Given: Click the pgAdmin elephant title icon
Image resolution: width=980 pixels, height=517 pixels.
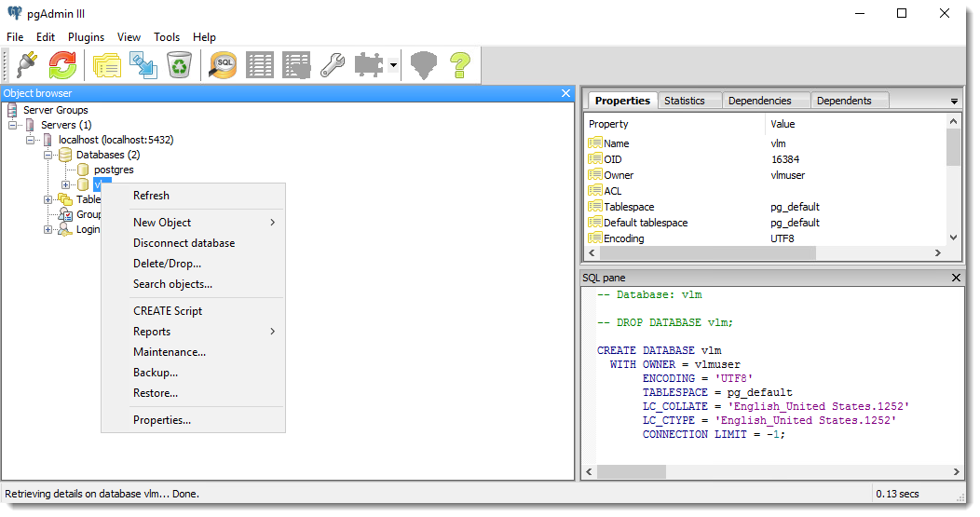Looking at the screenshot, I should (x=14, y=13).
